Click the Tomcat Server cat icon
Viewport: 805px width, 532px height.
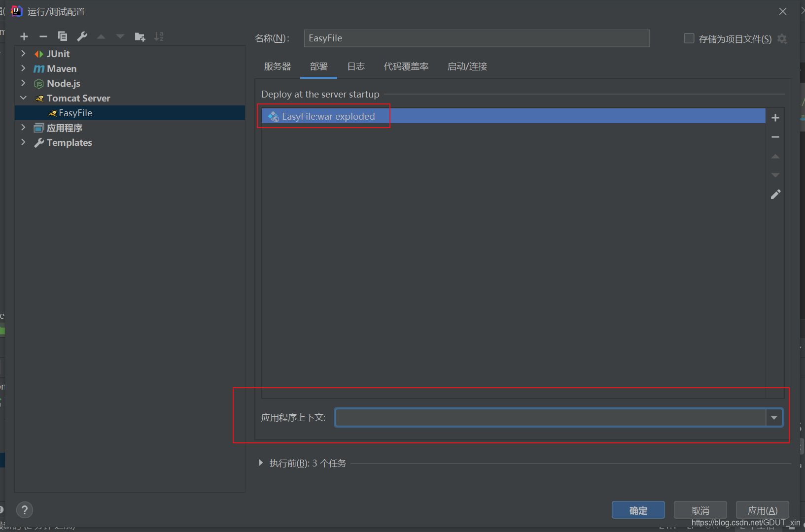[39, 99]
